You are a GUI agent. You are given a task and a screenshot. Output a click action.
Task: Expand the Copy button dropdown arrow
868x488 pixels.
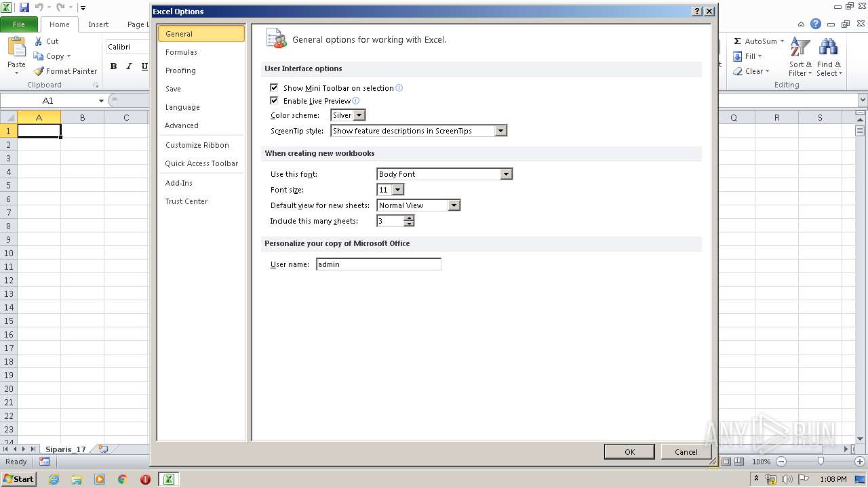68,56
